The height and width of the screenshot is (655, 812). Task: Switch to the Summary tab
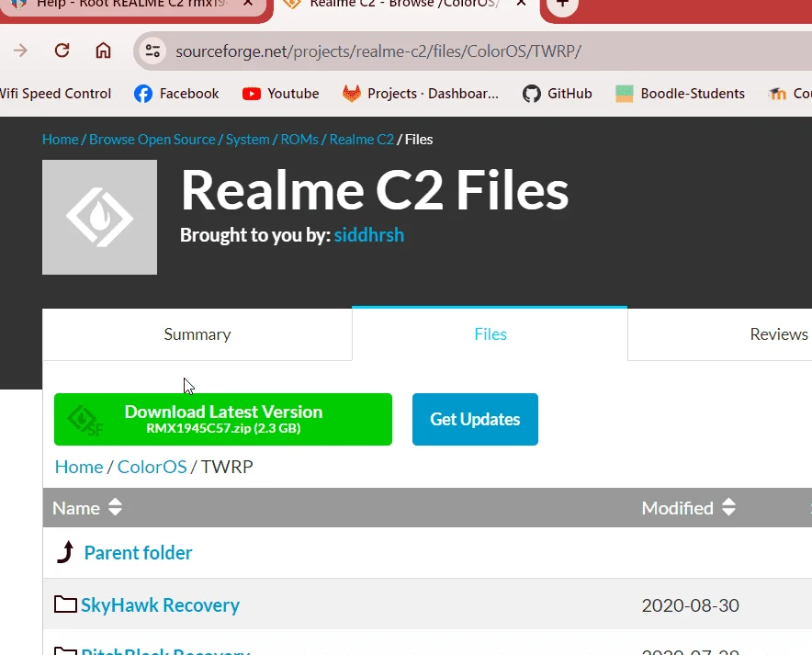coord(197,334)
